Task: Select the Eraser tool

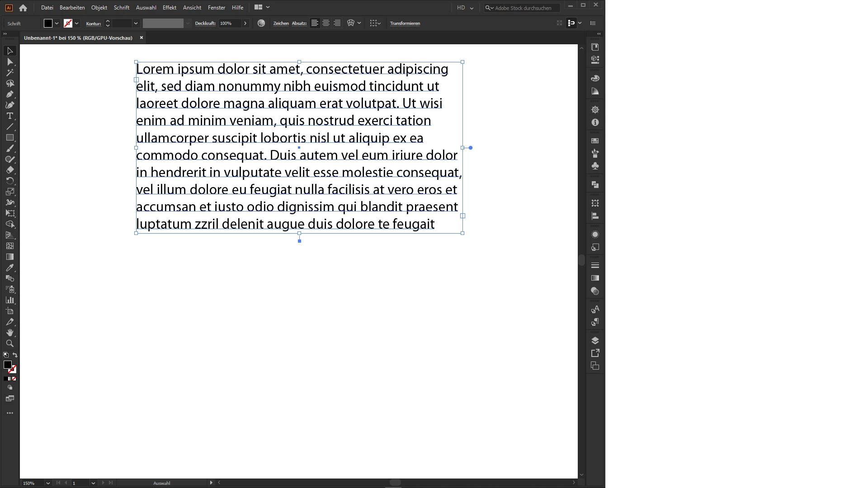Action: (x=9, y=170)
